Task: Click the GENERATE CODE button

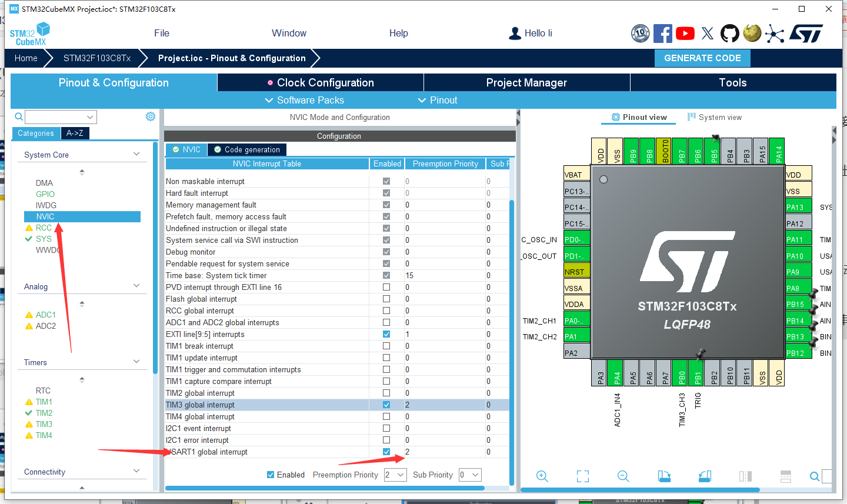Action: (x=702, y=58)
